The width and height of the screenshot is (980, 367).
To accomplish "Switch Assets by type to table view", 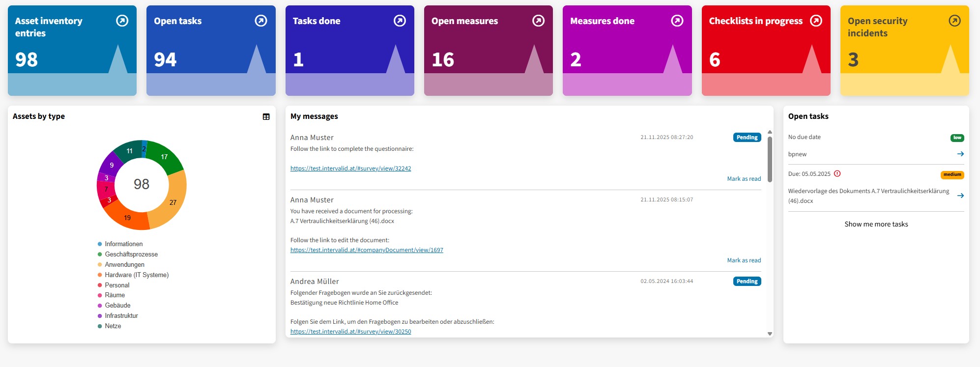I will coord(266,116).
